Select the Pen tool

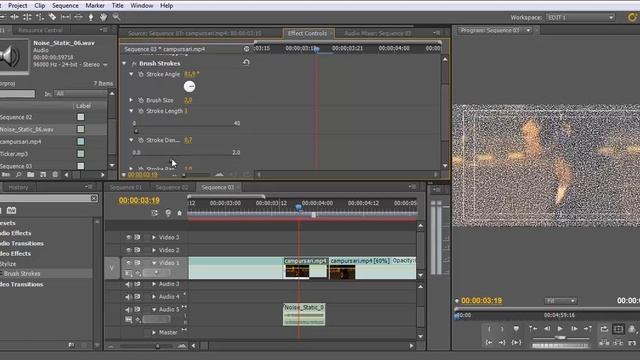click(x=91, y=17)
